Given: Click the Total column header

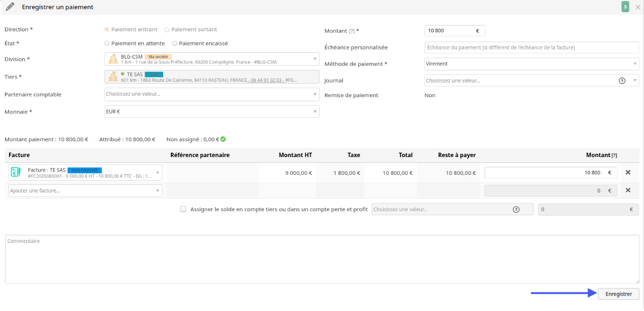Looking at the screenshot, I should point(406,155).
